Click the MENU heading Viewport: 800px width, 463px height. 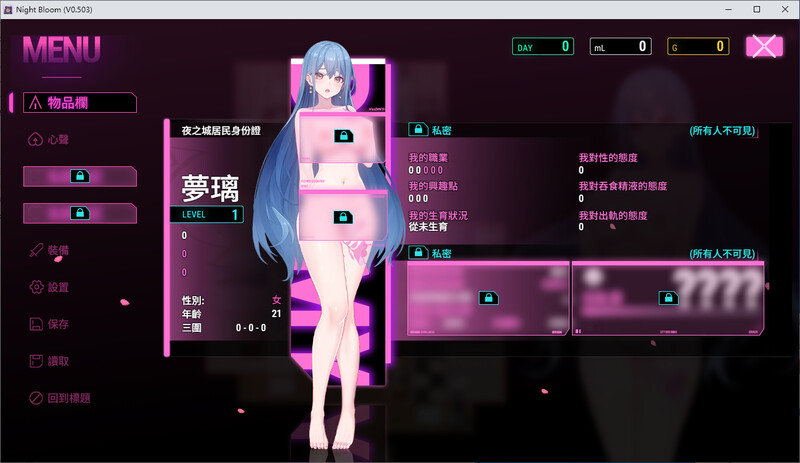pos(61,50)
